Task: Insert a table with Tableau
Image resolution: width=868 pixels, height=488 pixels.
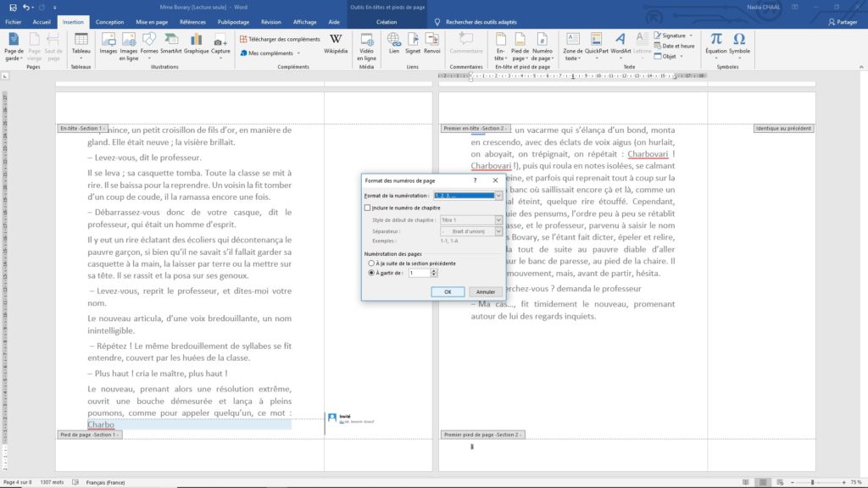Action: (81, 47)
